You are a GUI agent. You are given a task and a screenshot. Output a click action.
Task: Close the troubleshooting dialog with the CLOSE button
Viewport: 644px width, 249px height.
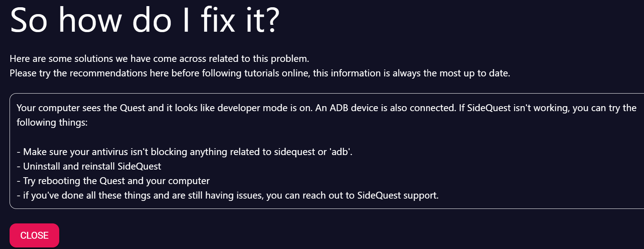tap(34, 235)
